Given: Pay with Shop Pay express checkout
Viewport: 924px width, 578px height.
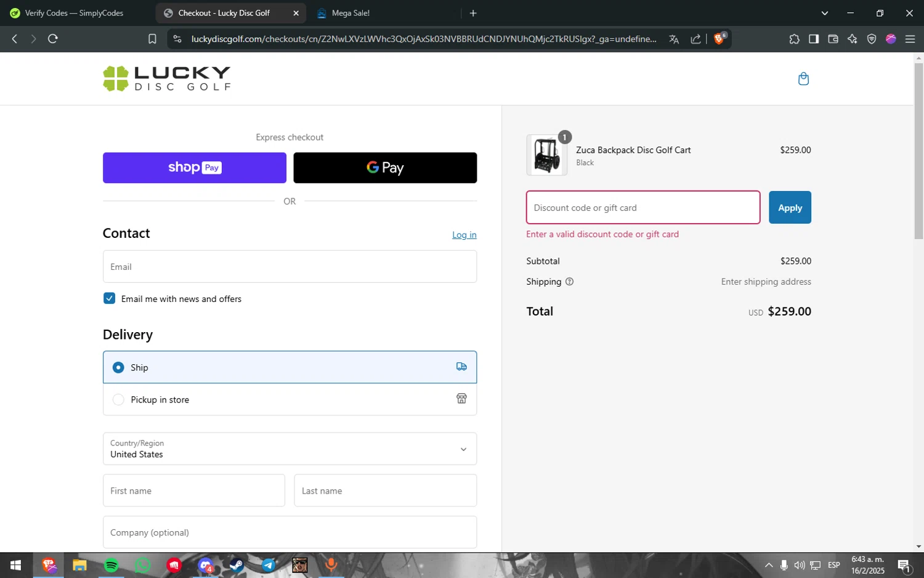Looking at the screenshot, I should pos(195,168).
